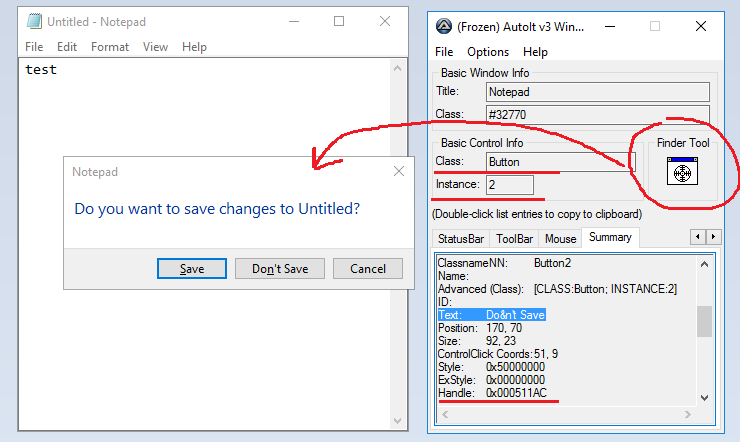
Task: Close the Untitled - Notepad window
Action: click(385, 21)
